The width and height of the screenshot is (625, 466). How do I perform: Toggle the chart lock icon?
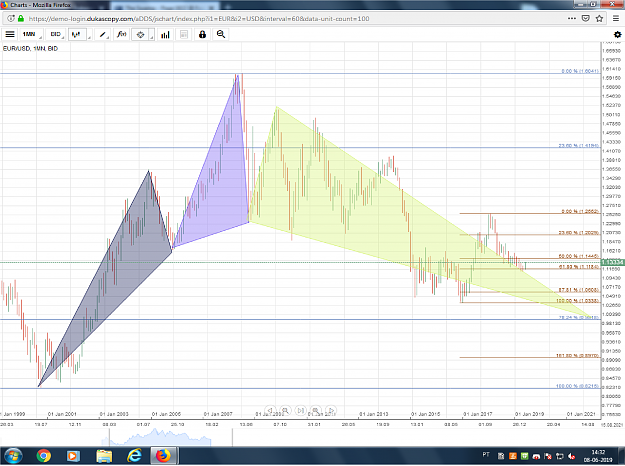point(202,35)
